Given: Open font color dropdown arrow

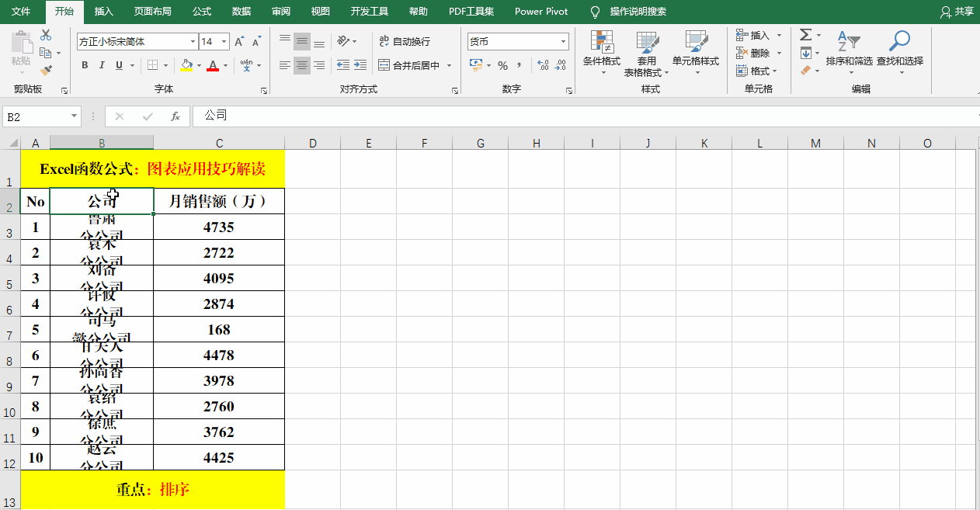Looking at the screenshot, I should click(226, 65).
